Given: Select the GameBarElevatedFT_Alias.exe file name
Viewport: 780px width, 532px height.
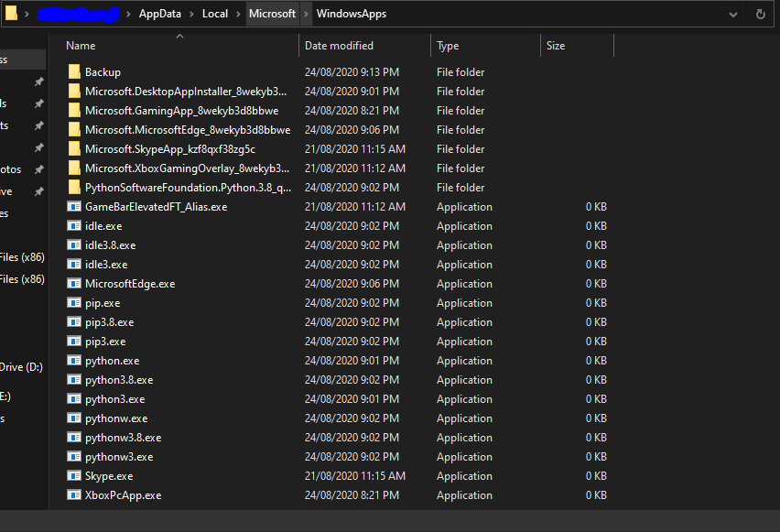Looking at the screenshot, I should pos(157,207).
